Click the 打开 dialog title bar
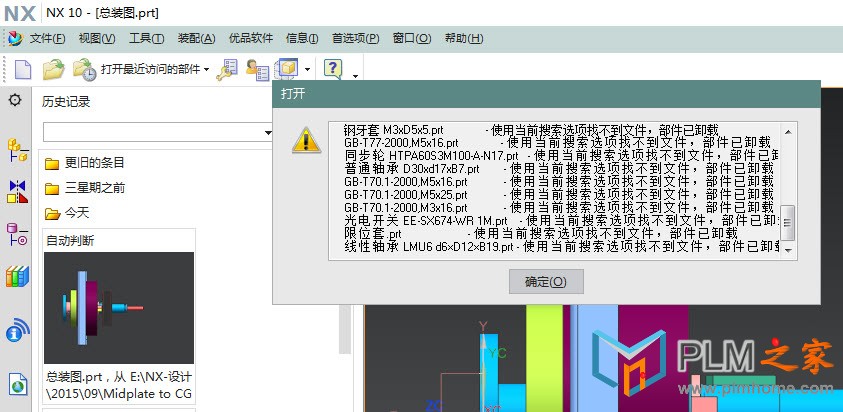The image size is (843, 412). point(546,94)
